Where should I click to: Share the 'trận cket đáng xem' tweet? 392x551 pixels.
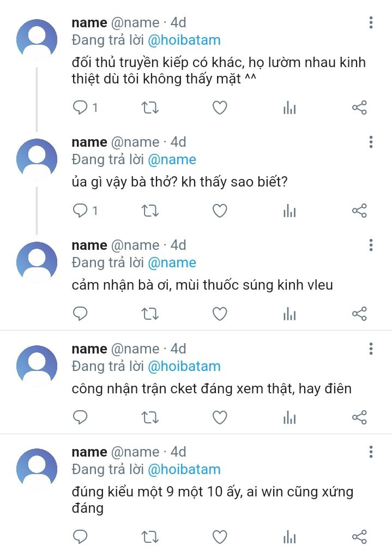[359, 417]
